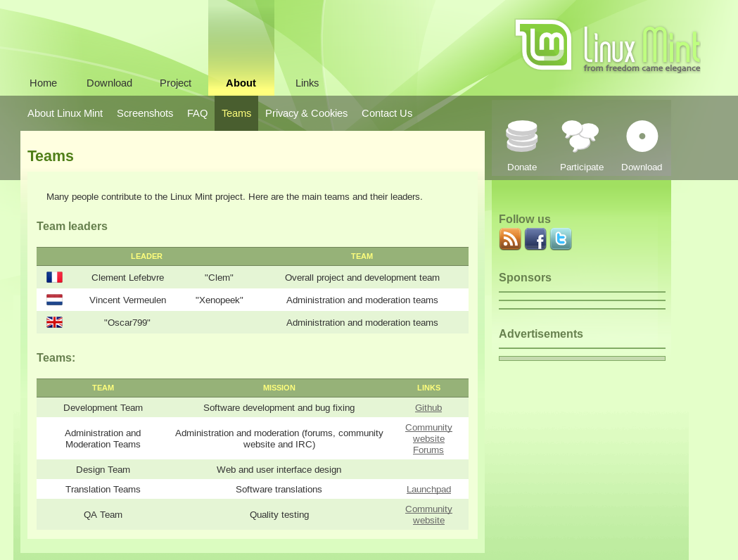Click Overall project and development team cell
The height and width of the screenshot is (560, 738).
[362, 278]
